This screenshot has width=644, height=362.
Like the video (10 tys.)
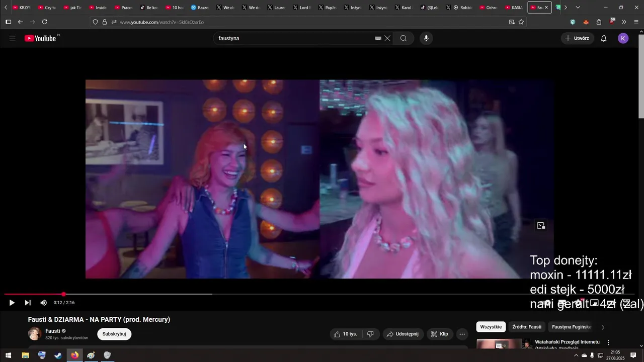pyautogui.click(x=345, y=334)
